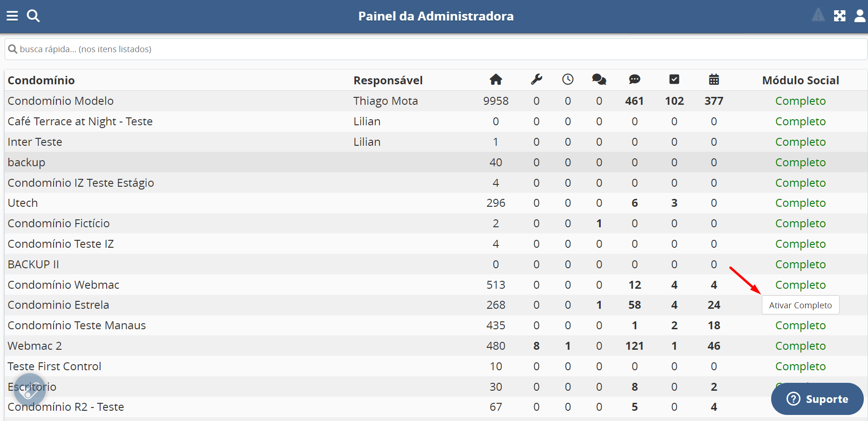This screenshot has height=421, width=868.
Task: Open the warning alerts icon
Action: point(818,15)
